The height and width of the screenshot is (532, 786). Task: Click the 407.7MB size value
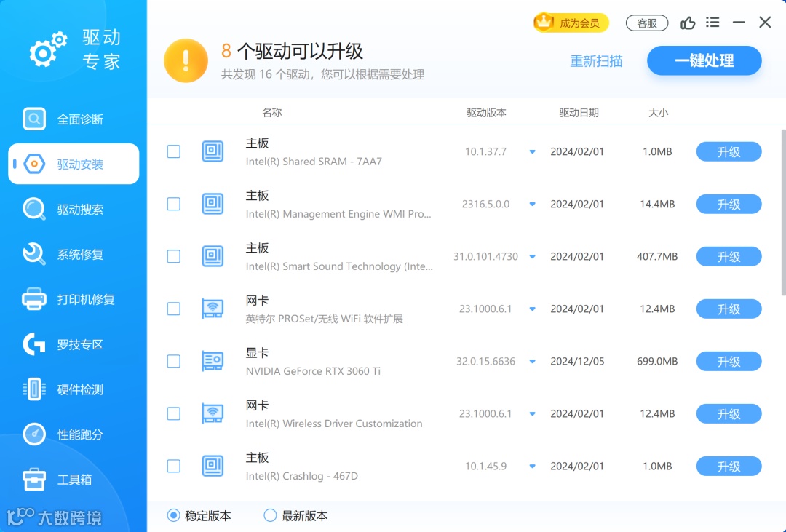(x=657, y=256)
